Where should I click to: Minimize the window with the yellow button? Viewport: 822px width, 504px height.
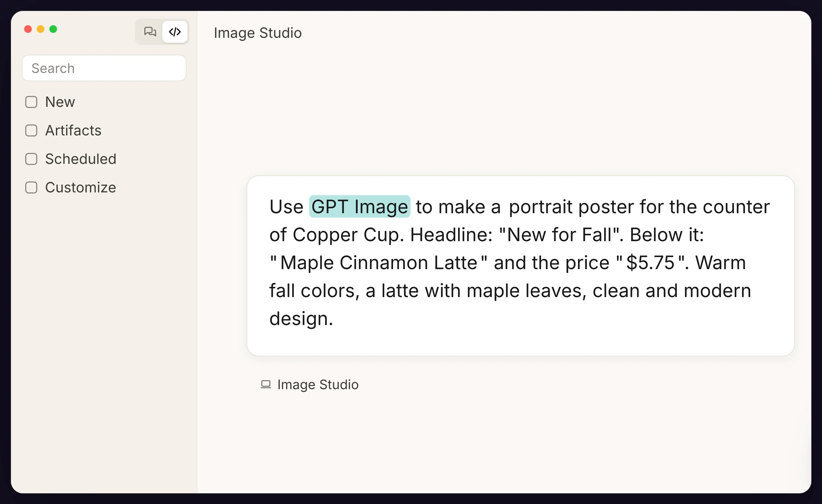[x=41, y=29]
